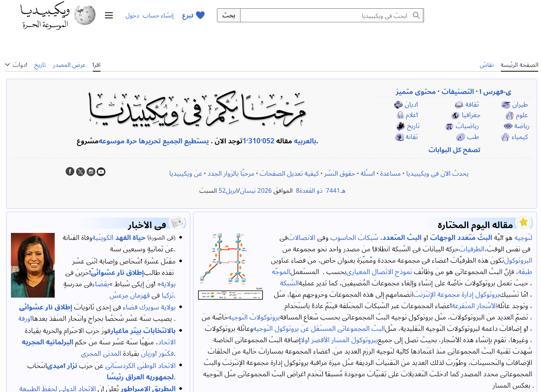Screen dimensions: 541x392
Task: Click the religions (أديان) symbols icon
Action: click(x=398, y=104)
